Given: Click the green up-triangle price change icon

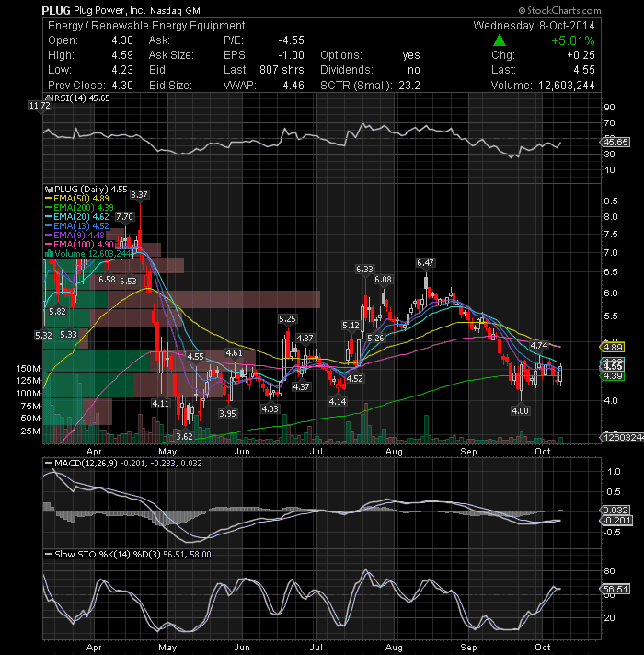Looking at the screenshot, I should click(x=499, y=40).
